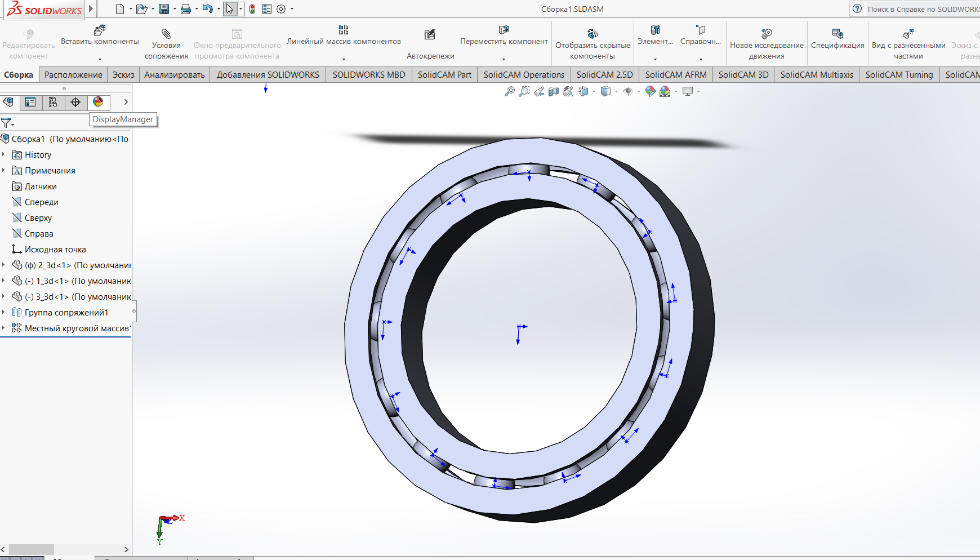The height and width of the screenshot is (560, 980).
Task: Click the Спецификация button
Action: click(838, 38)
